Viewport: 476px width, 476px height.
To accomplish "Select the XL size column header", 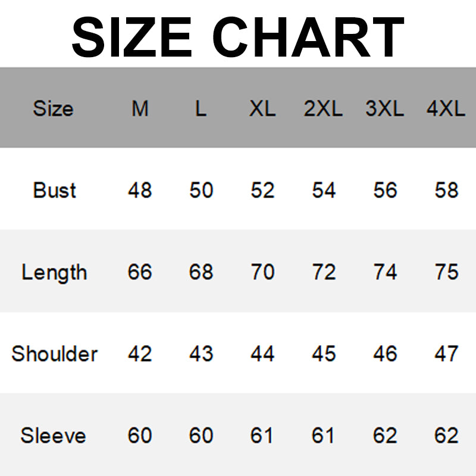I will click(262, 109).
